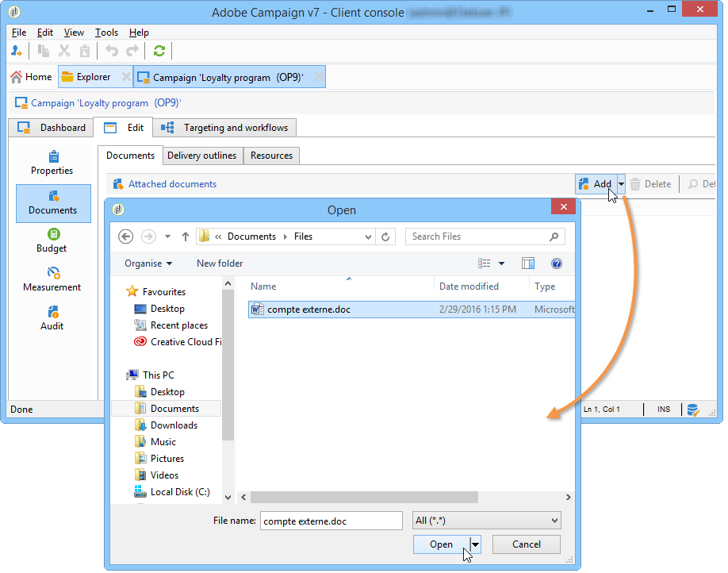Click the database icon in status bar

pos(693,410)
